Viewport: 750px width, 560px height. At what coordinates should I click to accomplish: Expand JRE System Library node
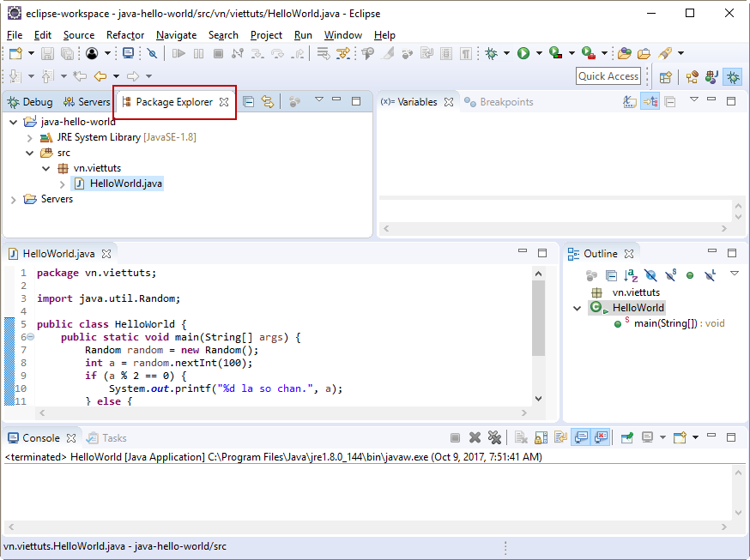(30, 138)
